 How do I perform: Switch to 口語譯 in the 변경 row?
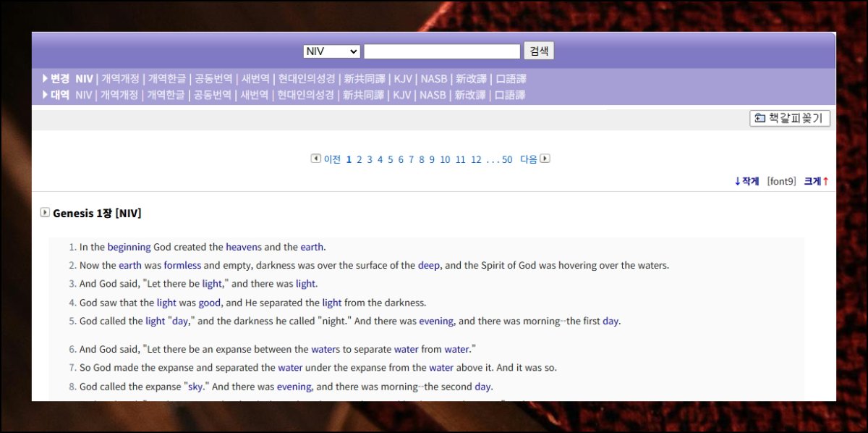click(x=511, y=79)
